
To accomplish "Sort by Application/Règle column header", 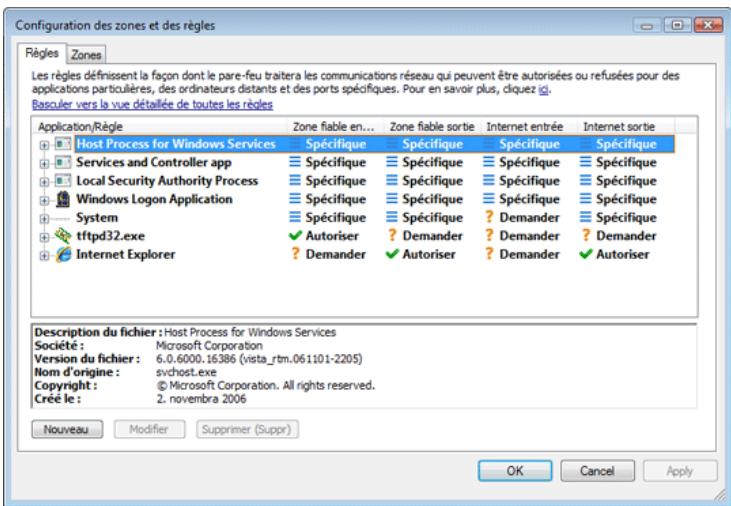I will click(159, 126).
